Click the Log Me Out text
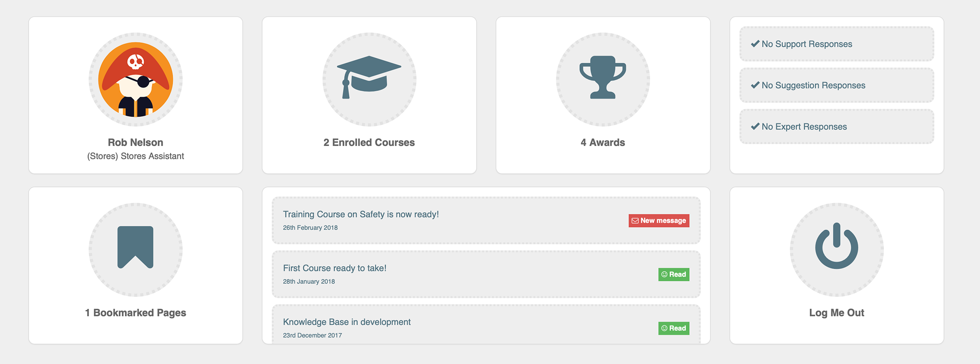The height and width of the screenshot is (364, 980). click(836, 313)
